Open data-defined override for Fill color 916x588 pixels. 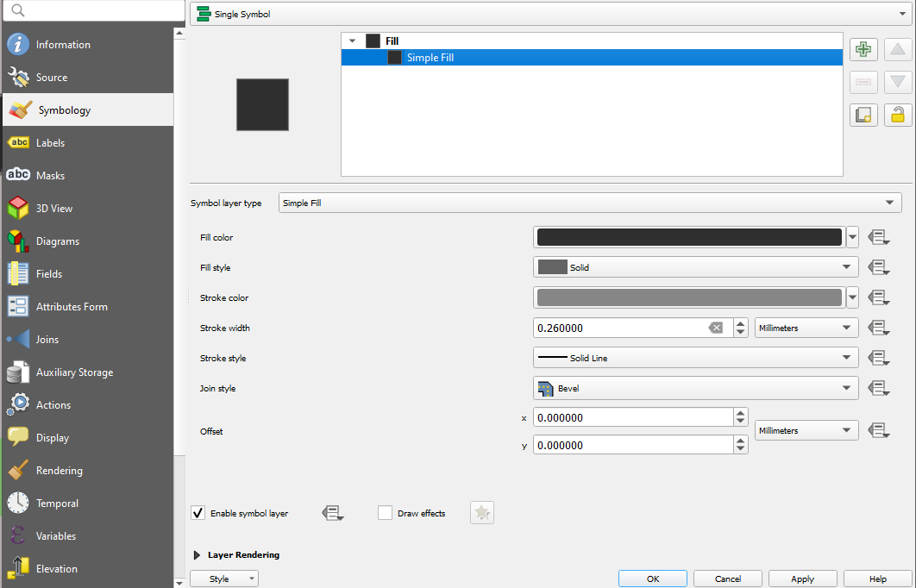[x=879, y=238]
